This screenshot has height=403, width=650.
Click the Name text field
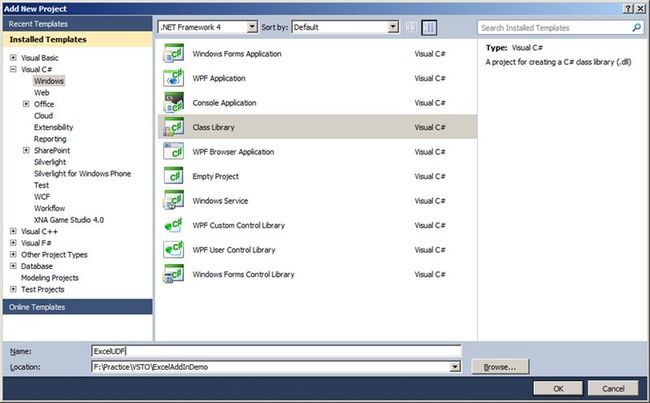click(276, 351)
